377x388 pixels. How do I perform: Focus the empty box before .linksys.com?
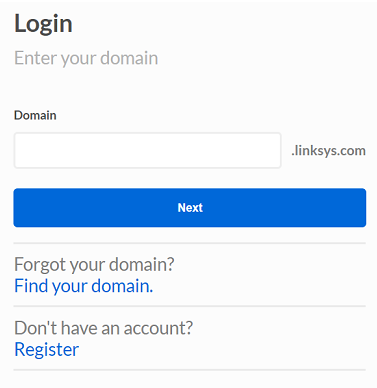(x=147, y=150)
